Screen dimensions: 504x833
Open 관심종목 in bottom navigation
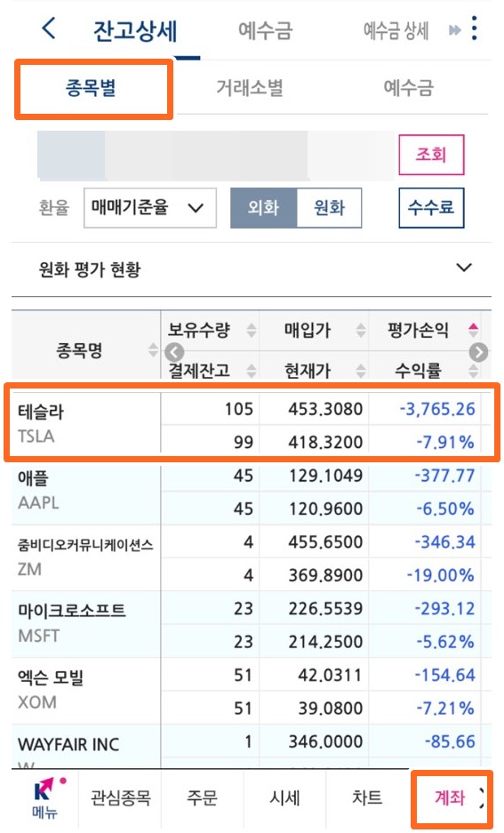pyautogui.click(x=121, y=797)
